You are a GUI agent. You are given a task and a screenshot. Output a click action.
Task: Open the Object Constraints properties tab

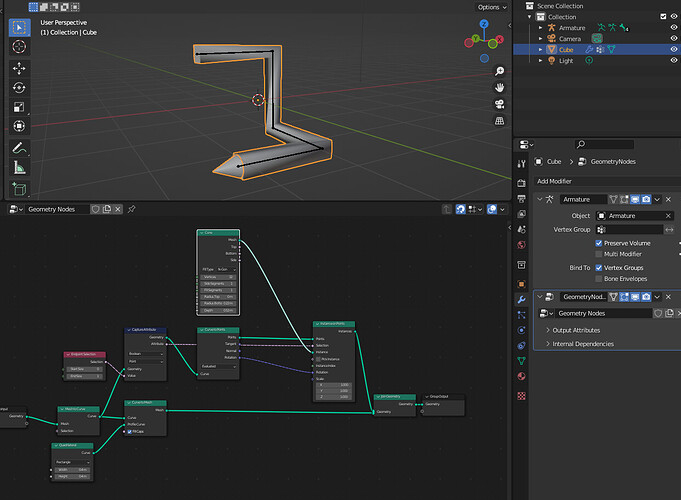point(522,346)
